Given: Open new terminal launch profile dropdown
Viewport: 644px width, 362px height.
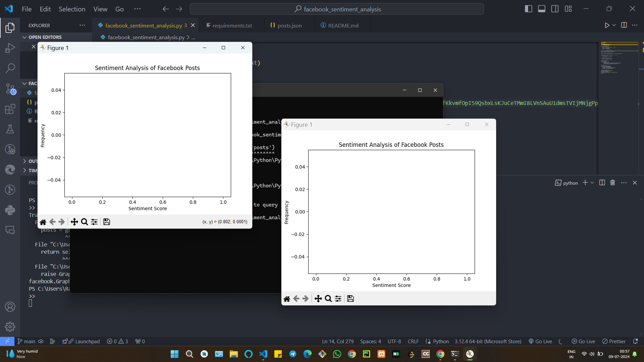Looking at the screenshot, I should point(592,183).
